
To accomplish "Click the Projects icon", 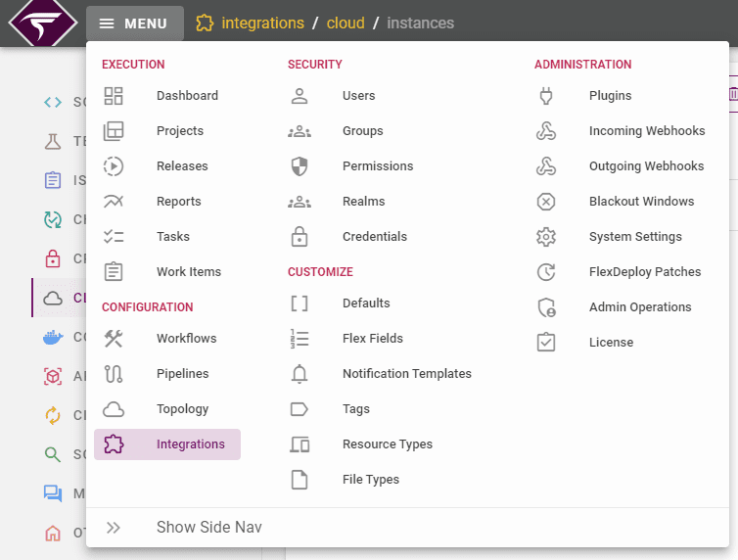I will click(x=114, y=131).
